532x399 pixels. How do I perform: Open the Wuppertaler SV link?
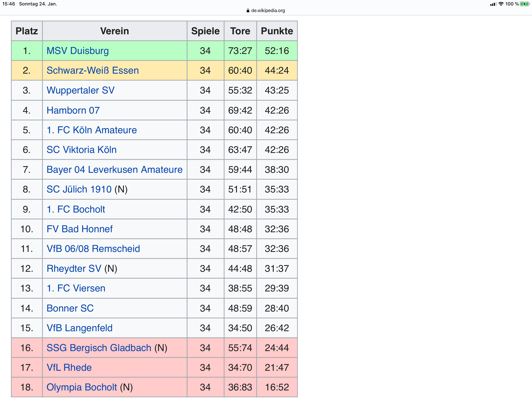pos(81,90)
